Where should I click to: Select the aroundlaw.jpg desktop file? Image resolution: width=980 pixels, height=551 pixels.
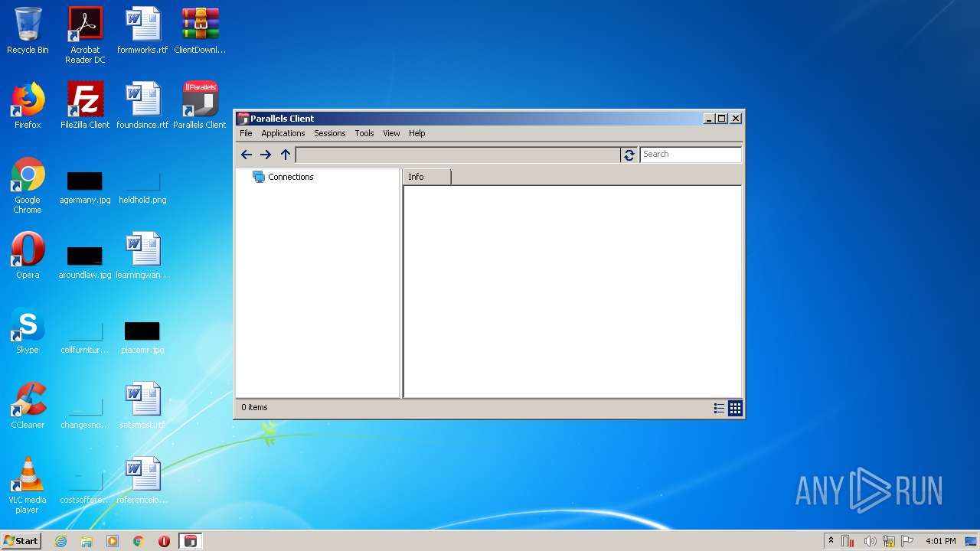point(85,262)
